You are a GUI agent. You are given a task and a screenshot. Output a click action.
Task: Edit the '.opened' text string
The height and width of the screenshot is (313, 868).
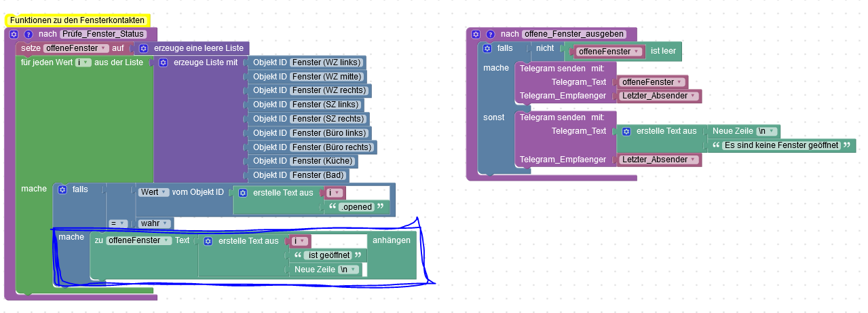[x=356, y=207]
